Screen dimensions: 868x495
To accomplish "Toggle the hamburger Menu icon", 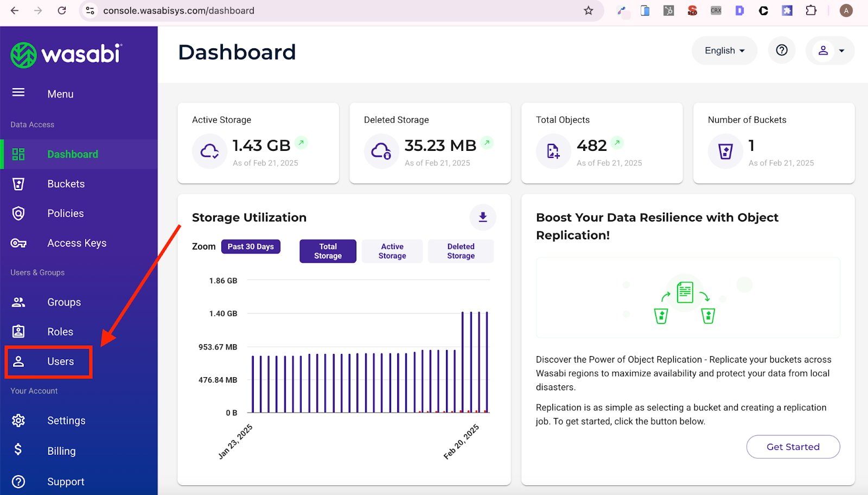I will [18, 92].
